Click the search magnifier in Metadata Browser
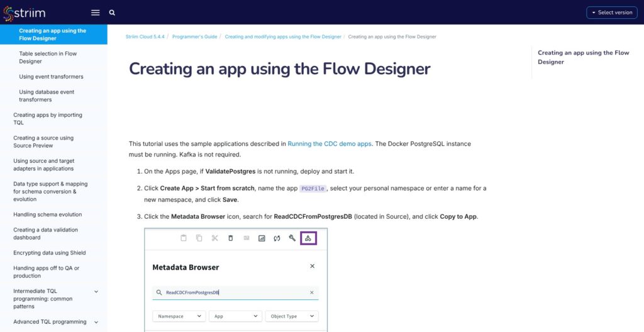Screen dimensions: 644x332 coord(159,292)
